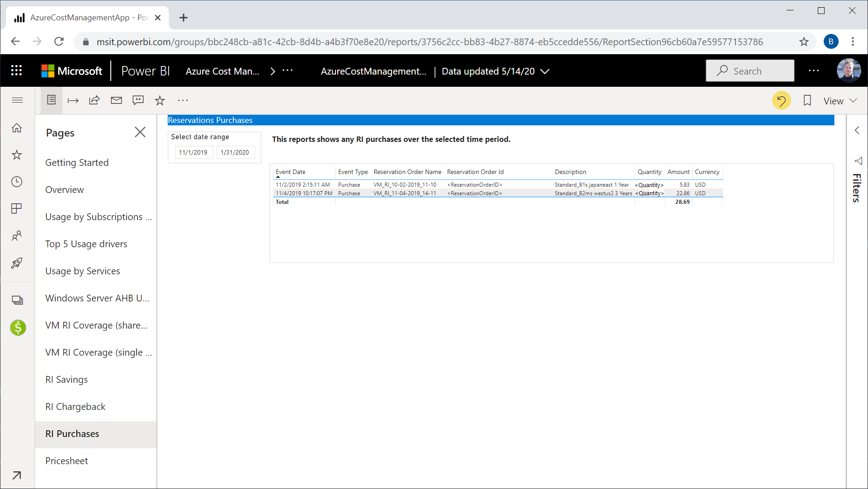The image size is (868, 489).
Task: Click the start date field 11/1/2019
Action: pos(193,152)
